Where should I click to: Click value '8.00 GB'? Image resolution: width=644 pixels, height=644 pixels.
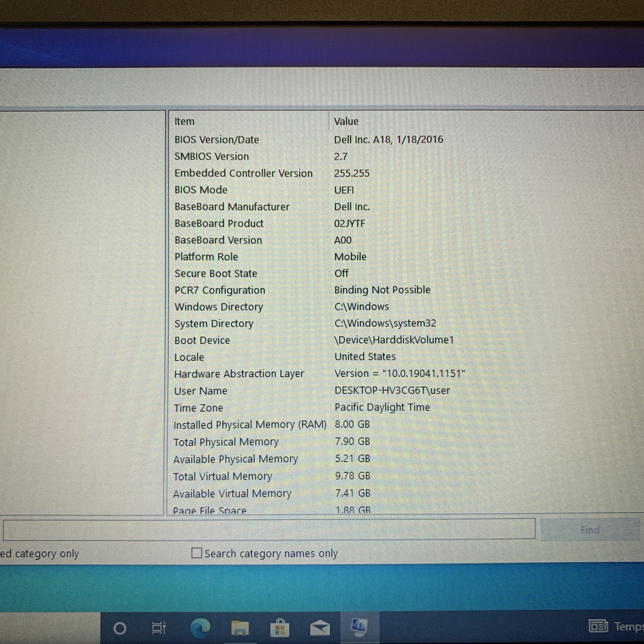(352, 424)
